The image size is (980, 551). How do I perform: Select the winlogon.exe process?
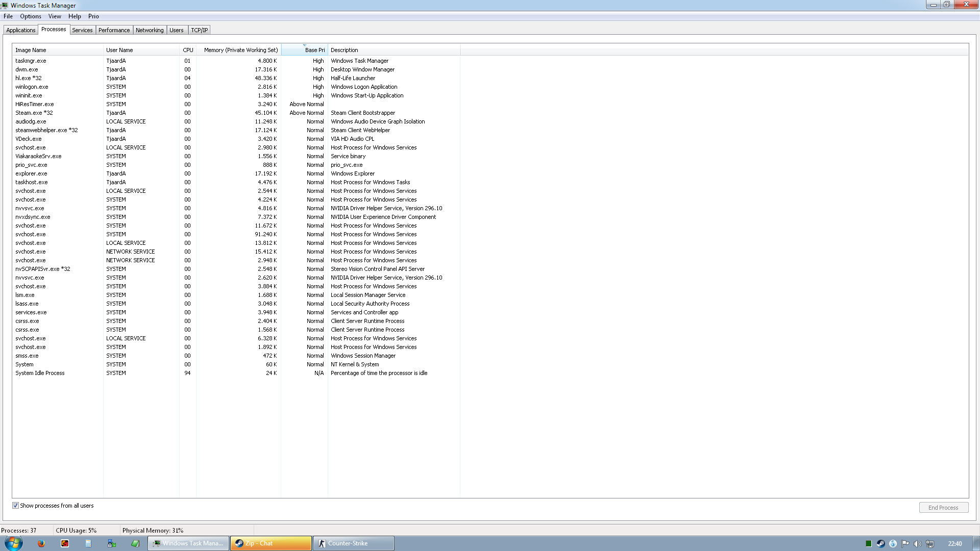236,87
